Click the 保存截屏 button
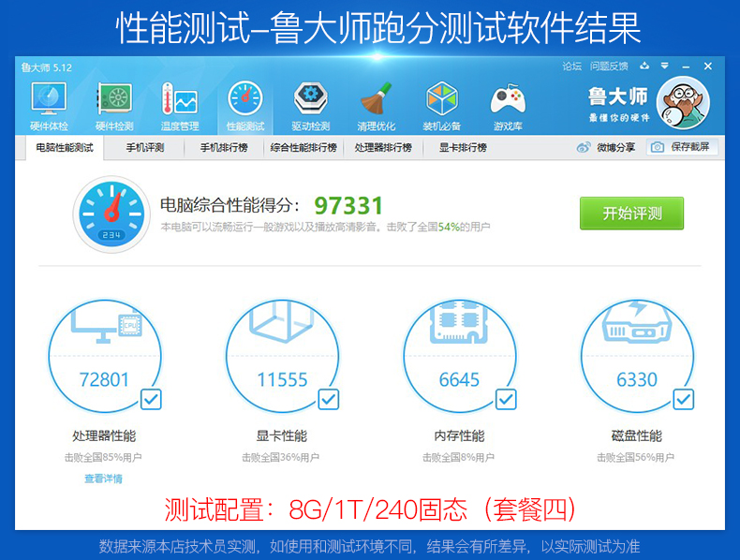 (682, 147)
